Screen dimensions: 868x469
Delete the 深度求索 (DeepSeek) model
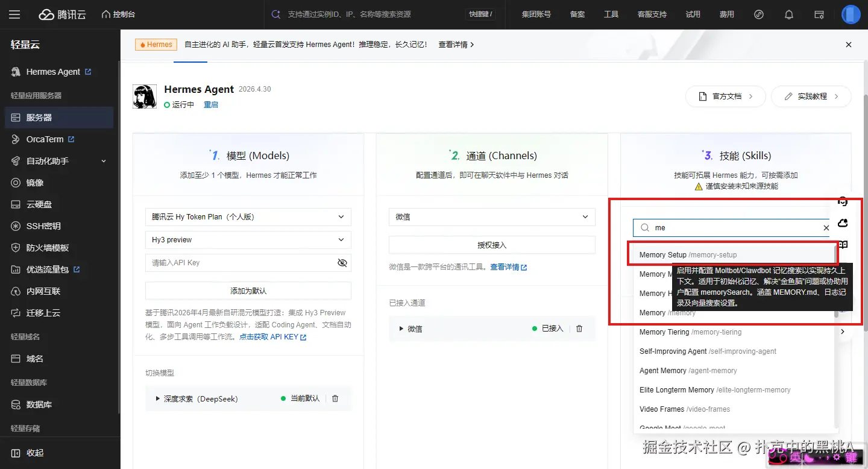click(335, 398)
